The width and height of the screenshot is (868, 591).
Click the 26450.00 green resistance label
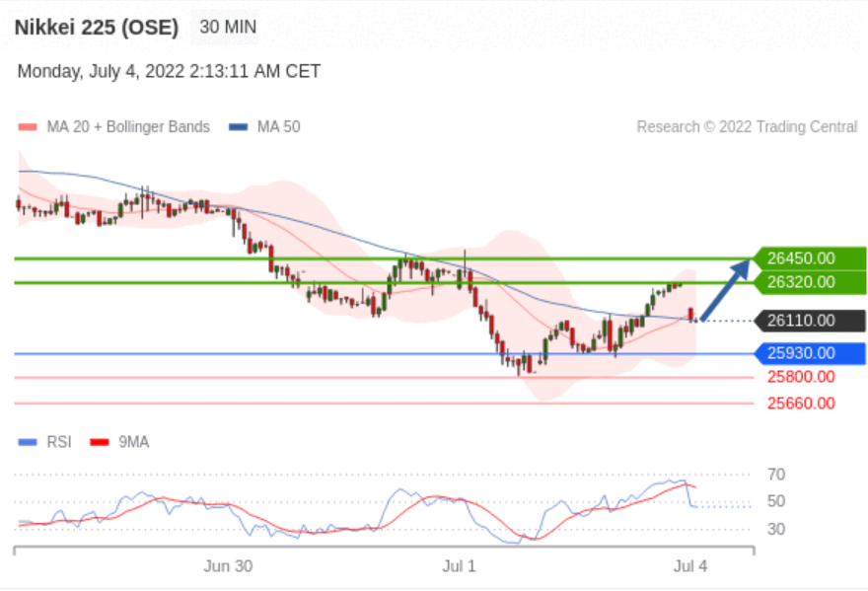pos(811,259)
